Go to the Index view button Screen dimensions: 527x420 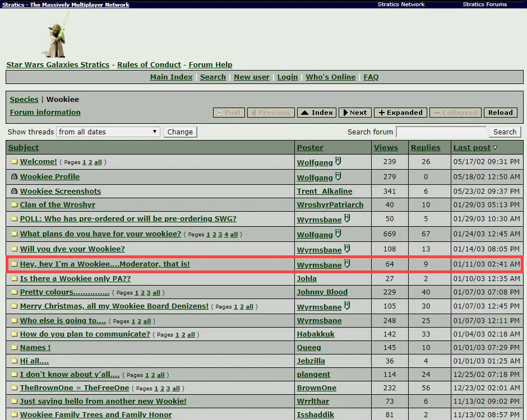(317, 113)
